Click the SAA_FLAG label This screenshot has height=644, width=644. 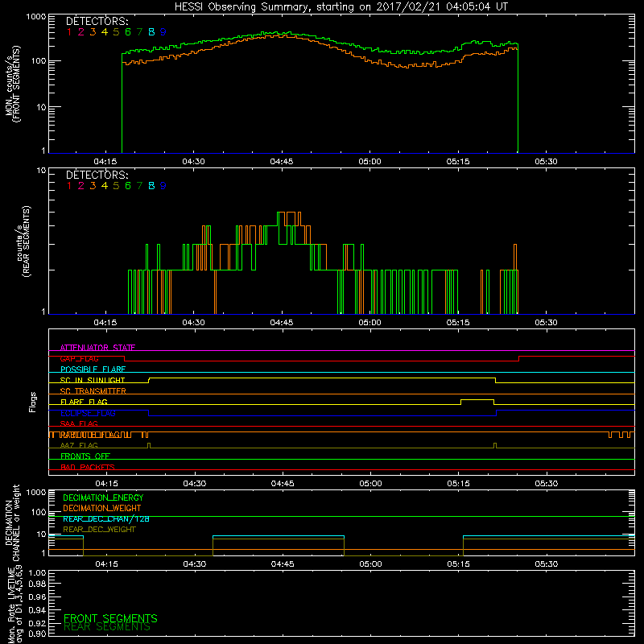[79, 423]
